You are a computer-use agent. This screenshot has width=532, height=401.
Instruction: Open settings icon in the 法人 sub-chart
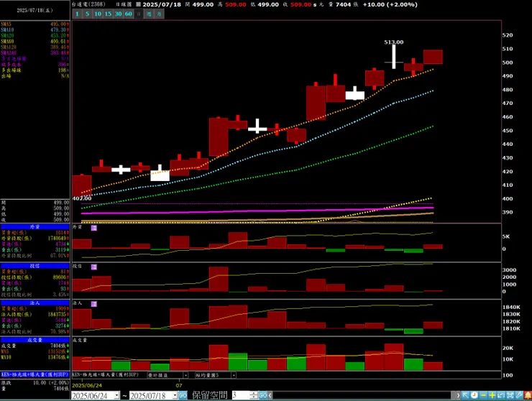pyautogui.click(x=94, y=304)
